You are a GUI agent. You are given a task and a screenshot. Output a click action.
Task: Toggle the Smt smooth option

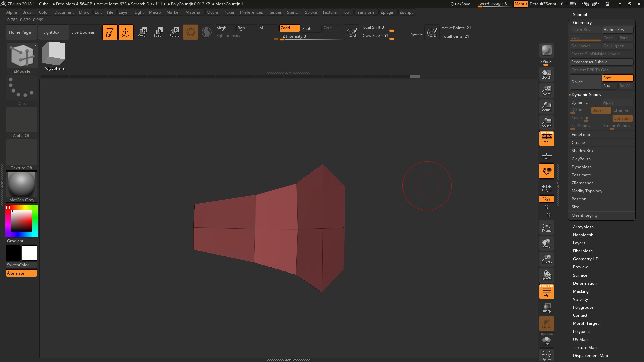click(618, 78)
